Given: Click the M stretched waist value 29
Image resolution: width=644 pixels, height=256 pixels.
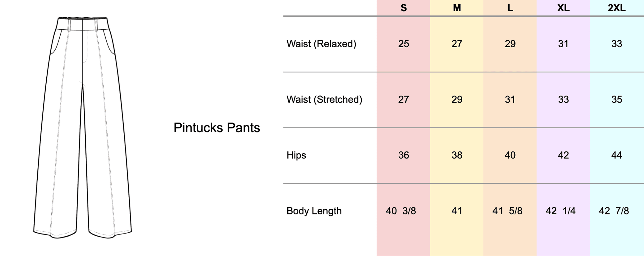Looking at the screenshot, I should point(457,99).
